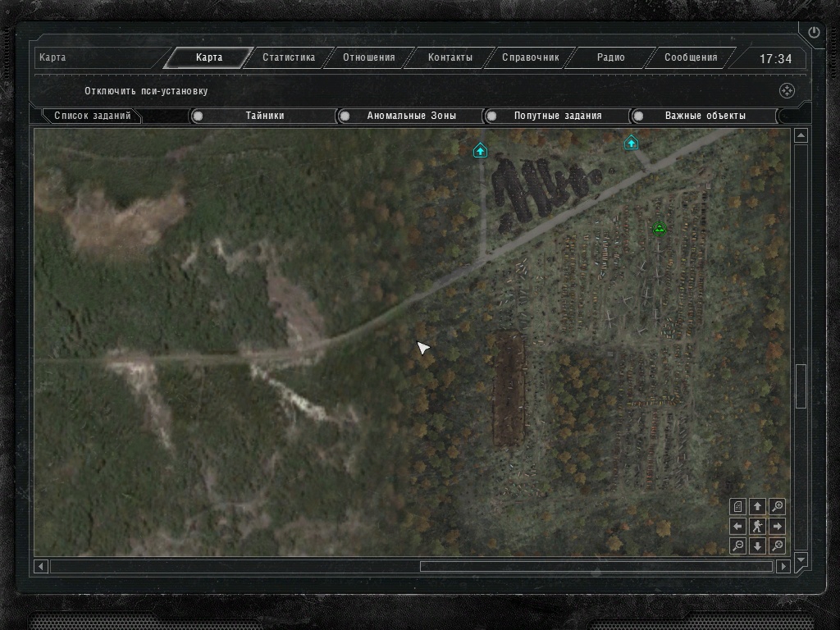Click the 17:34 clock display
This screenshot has width=840, height=630.
pyautogui.click(x=775, y=58)
